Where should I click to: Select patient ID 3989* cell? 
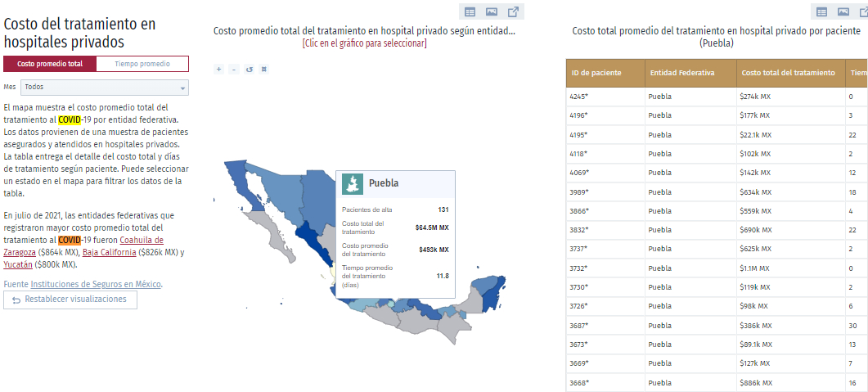(605, 191)
